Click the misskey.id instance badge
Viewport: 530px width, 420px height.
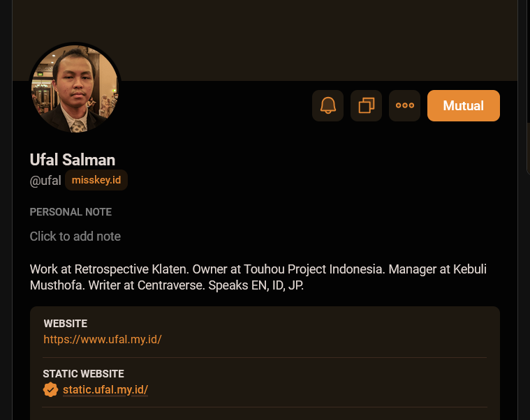tap(96, 181)
